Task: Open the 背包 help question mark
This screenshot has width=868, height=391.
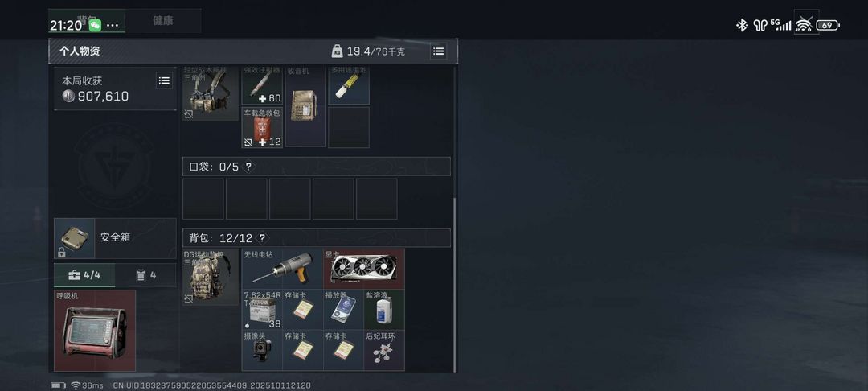Action: pos(262,238)
